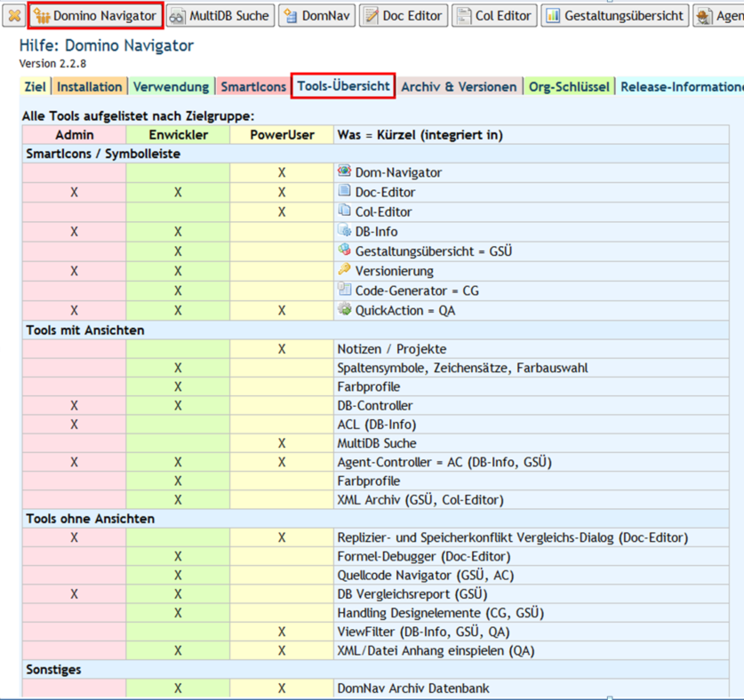Click the 'Notizen / Projekte' entry
Viewport: 744px width, 700px height.
click(392, 349)
